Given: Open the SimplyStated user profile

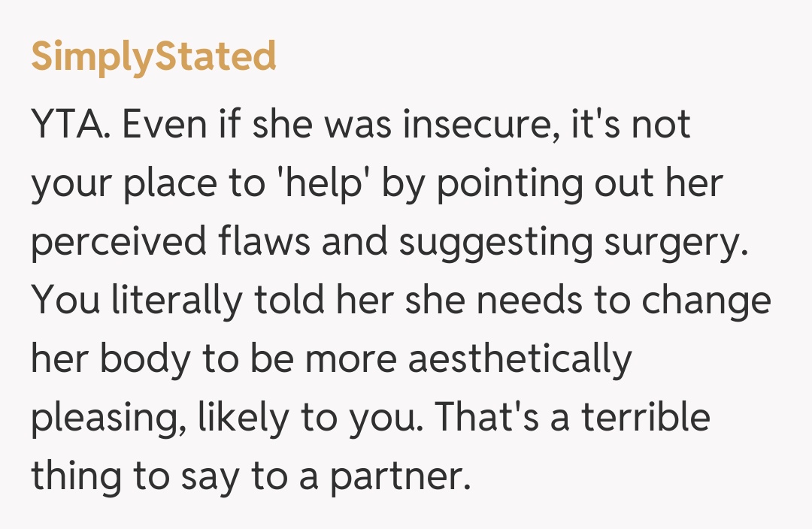Looking at the screenshot, I should pos(153,57).
